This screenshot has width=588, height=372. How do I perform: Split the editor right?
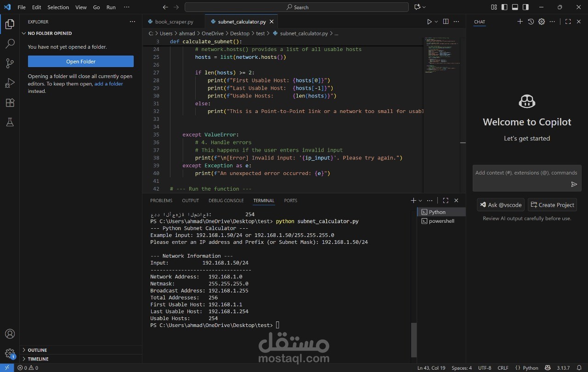click(446, 22)
